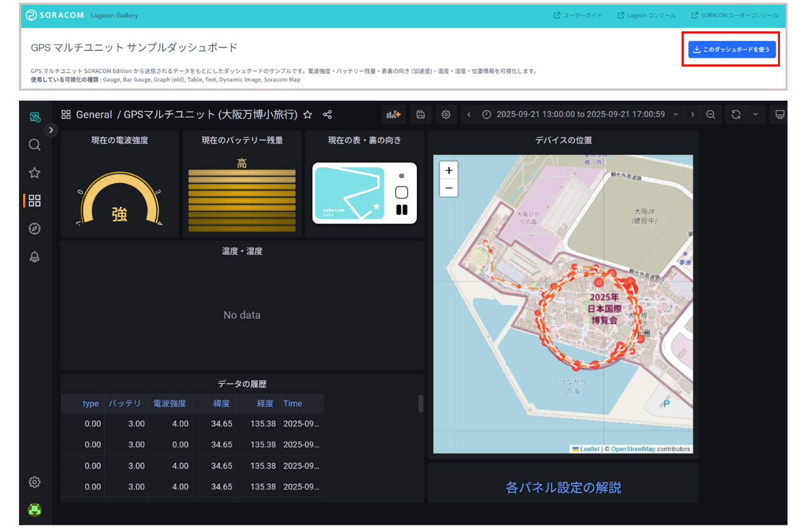Viewport: 794px width, 532px height.
Task: Click the SORACOM logo in header
Action: click(x=55, y=15)
